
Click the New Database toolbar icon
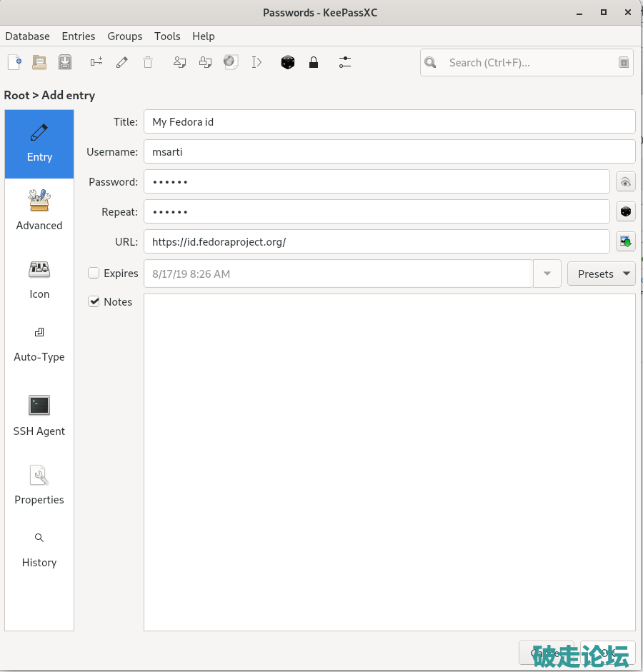(14, 63)
